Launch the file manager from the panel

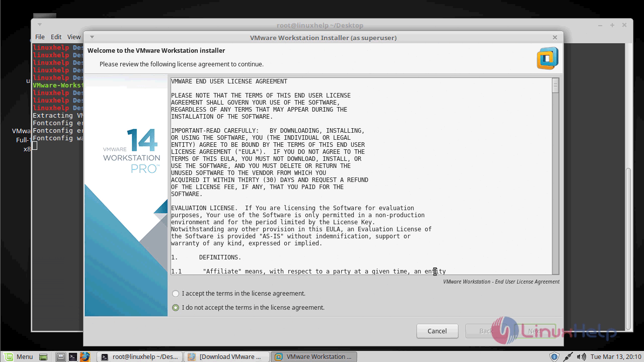coord(61,357)
